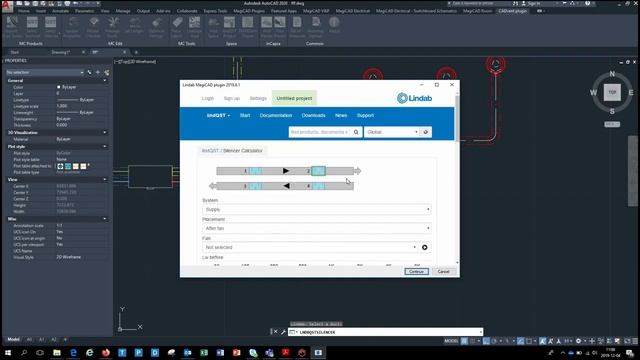Collapse the 3D Visualization section
Screen dimensions: 640x360
point(105,132)
